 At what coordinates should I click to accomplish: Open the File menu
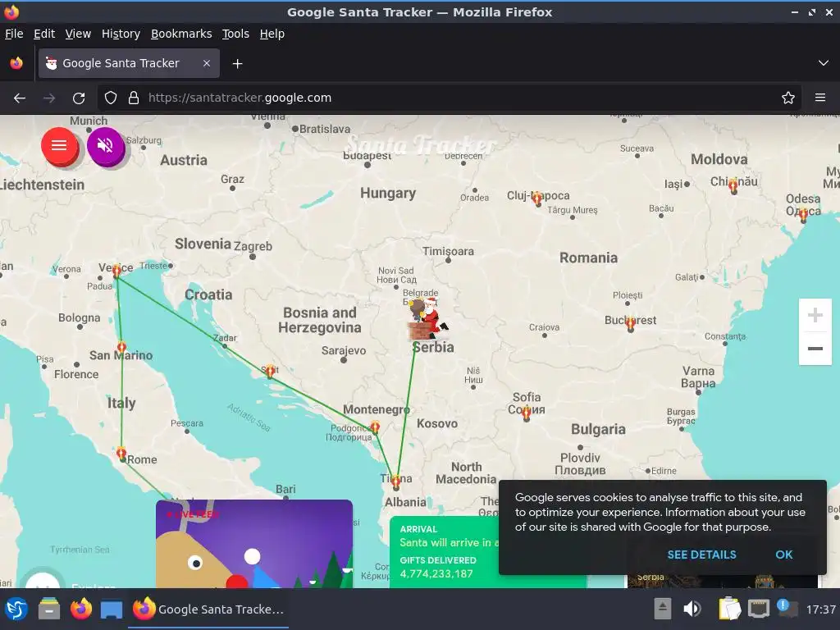pos(14,34)
